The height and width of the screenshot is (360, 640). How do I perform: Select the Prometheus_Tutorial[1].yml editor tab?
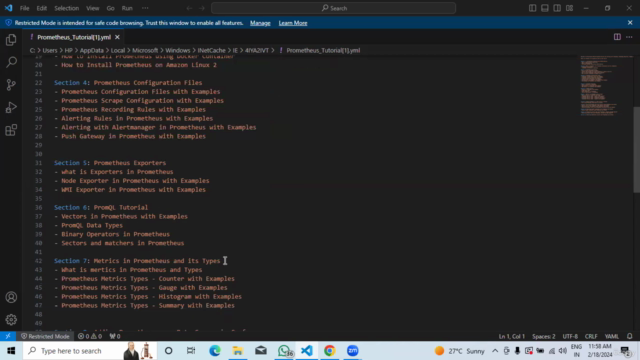click(73, 37)
